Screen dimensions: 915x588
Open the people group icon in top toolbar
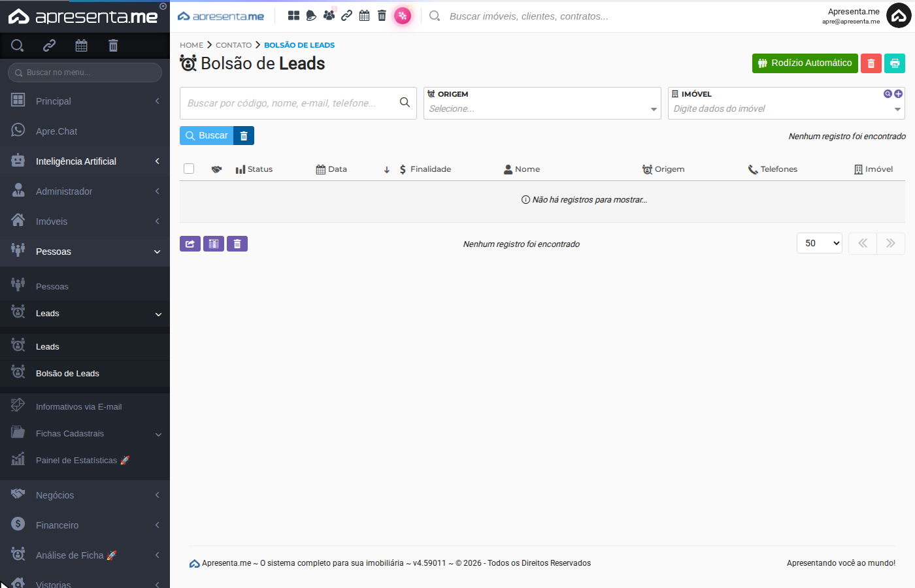coord(329,15)
